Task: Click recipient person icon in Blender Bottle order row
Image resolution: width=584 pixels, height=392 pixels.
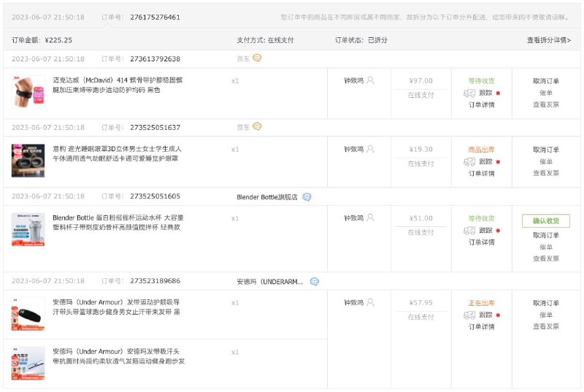Action: pyautogui.click(x=370, y=218)
